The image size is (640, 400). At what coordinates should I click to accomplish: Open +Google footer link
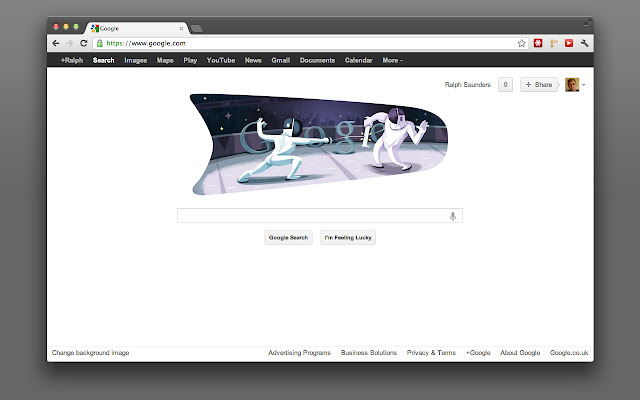click(x=478, y=353)
